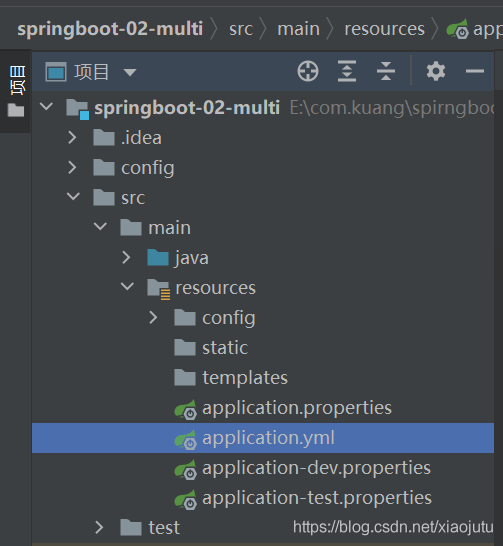Click the blue java source folder icon
Viewport: 503px width, 546px height.
pos(158,258)
